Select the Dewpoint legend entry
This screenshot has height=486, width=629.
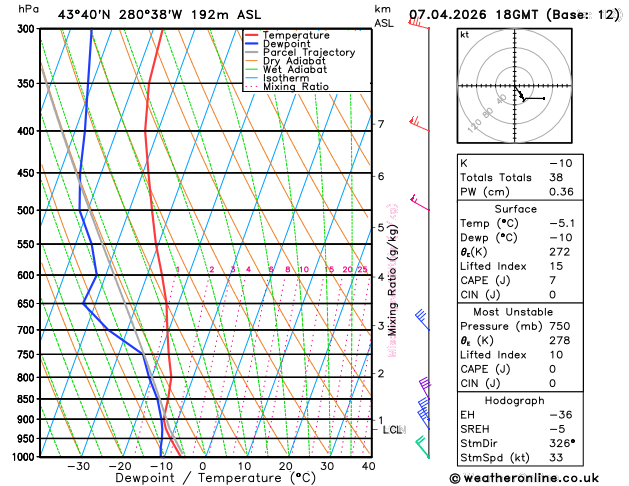(x=286, y=44)
